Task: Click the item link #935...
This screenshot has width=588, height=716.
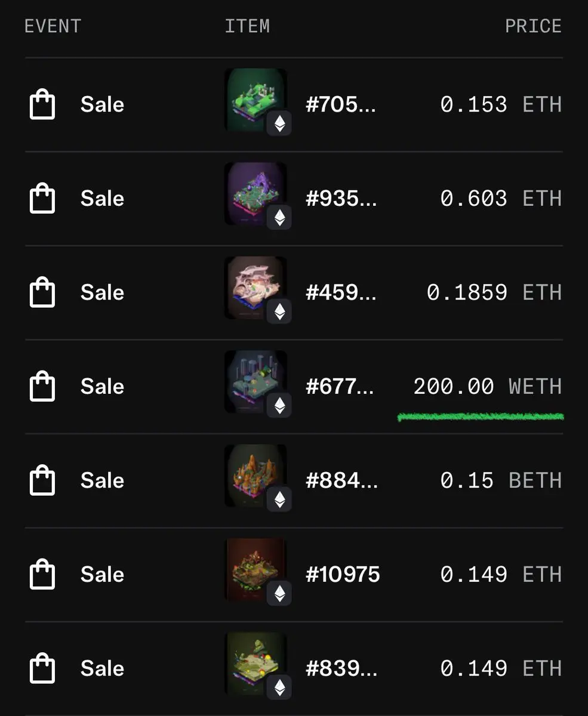Action: click(341, 198)
